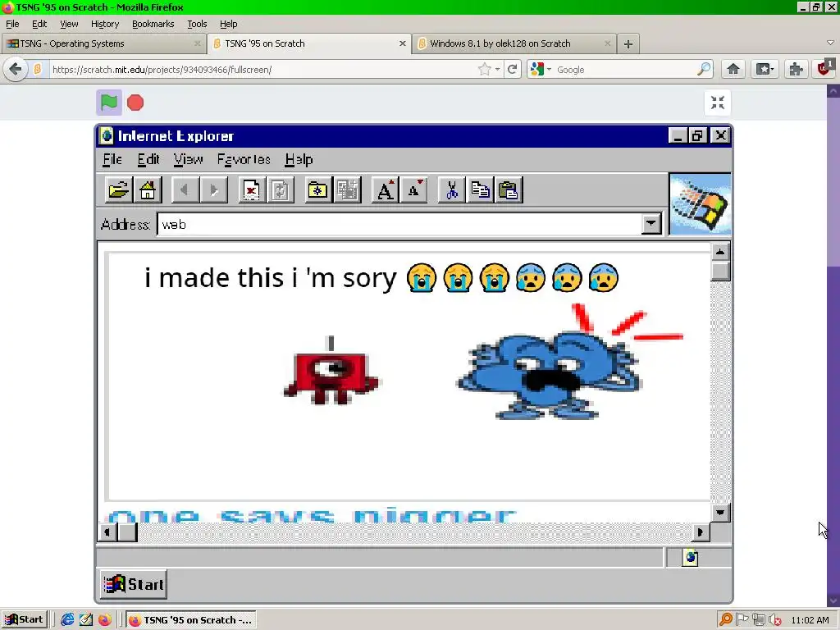Click the grid icon beside the Favorites folder icon
The image size is (840, 630).
click(347, 189)
